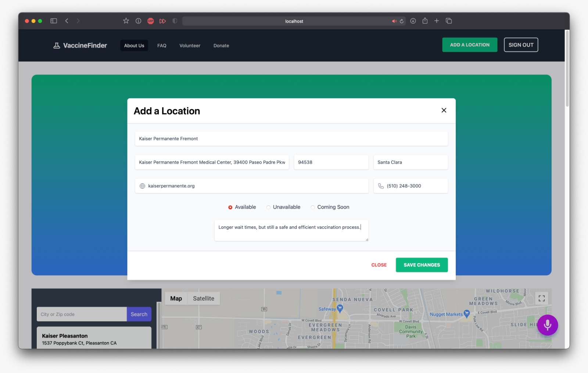588x373 pixels.
Task: Click the website field kaiserpermanente.org
Action: (252, 186)
